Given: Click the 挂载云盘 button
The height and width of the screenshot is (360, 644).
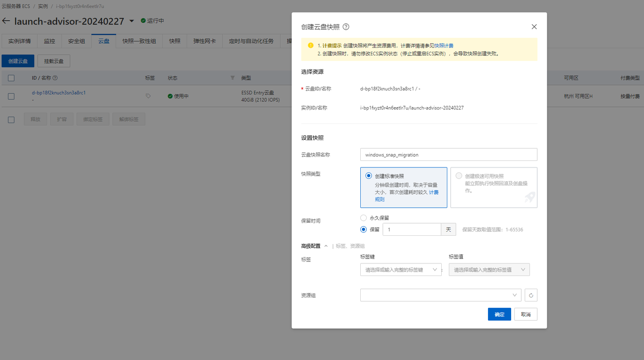Looking at the screenshot, I should click(54, 61).
